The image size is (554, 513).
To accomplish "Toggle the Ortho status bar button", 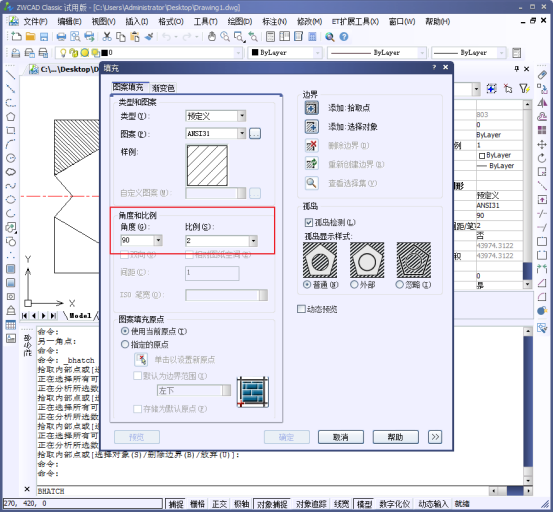I will (x=219, y=504).
